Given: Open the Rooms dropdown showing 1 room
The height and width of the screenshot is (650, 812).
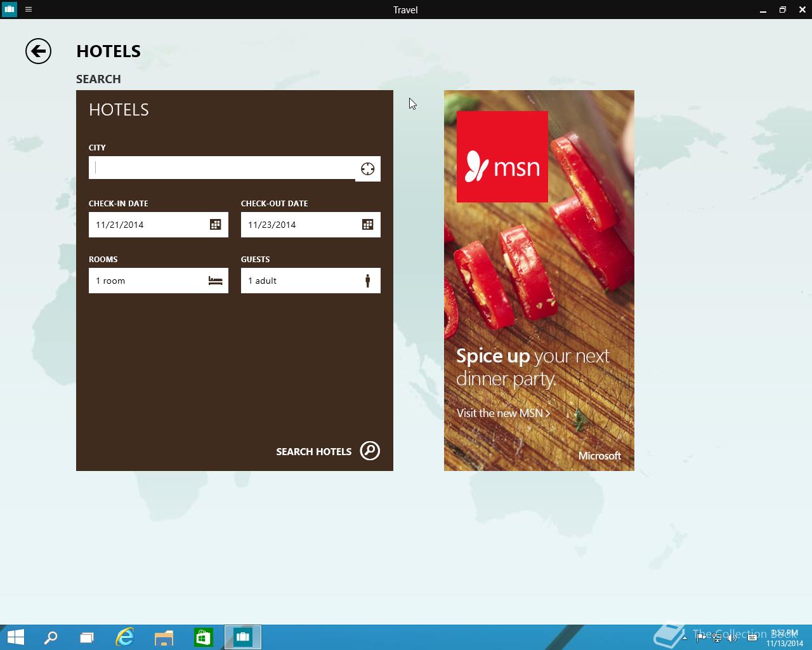Looking at the screenshot, I should tap(159, 281).
